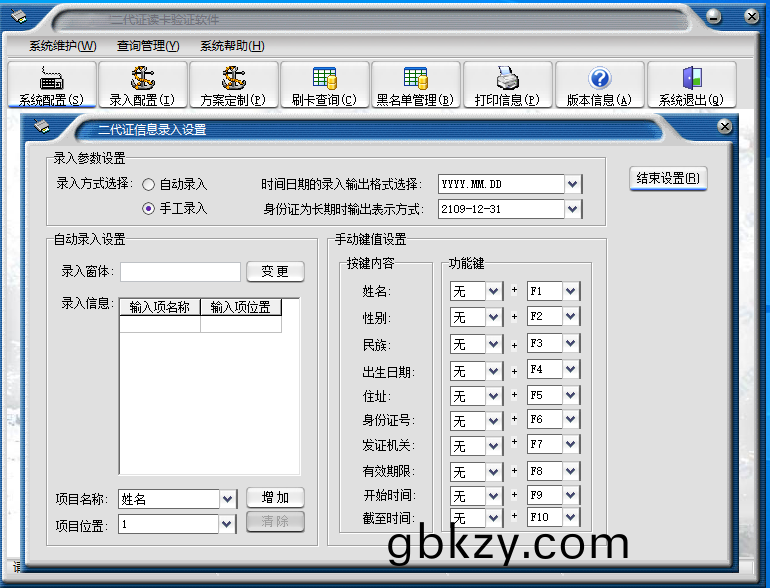Screen dimensions: 770x588
Task: Click the 增加 button
Action: click(x=275, y=498)
